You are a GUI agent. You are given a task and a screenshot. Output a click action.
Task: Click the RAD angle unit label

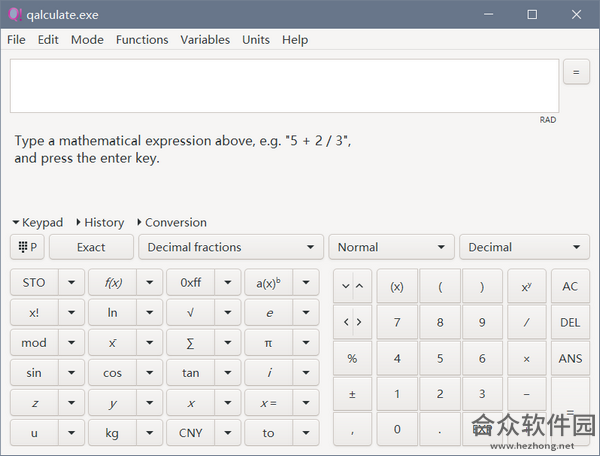pyautogui.click(x=548, y=120)
